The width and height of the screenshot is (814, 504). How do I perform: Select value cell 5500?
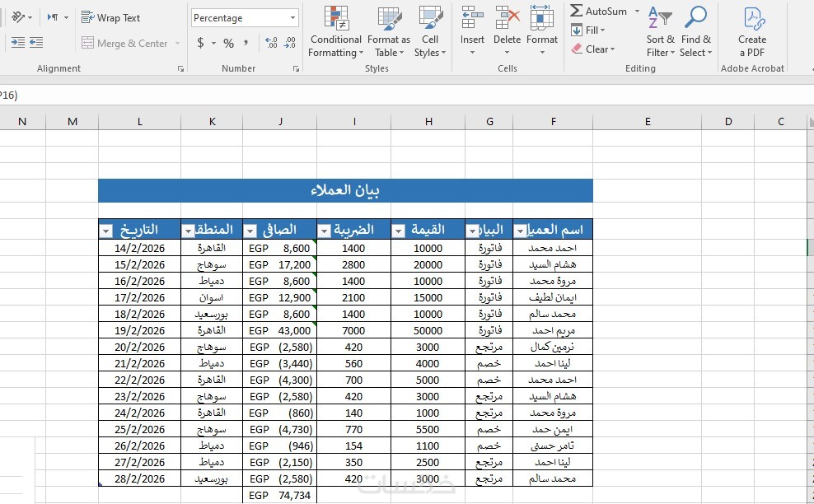[428, 429]
